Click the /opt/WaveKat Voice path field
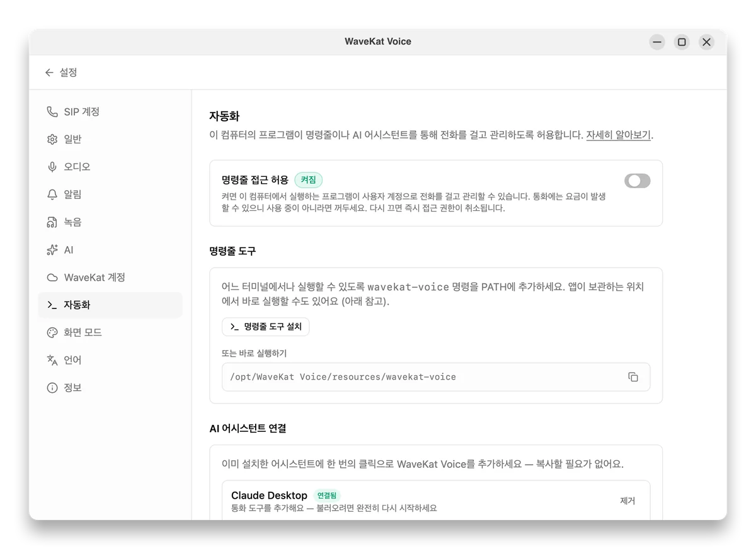This screenshot has height=549, width=756. [x=436, y=377]
